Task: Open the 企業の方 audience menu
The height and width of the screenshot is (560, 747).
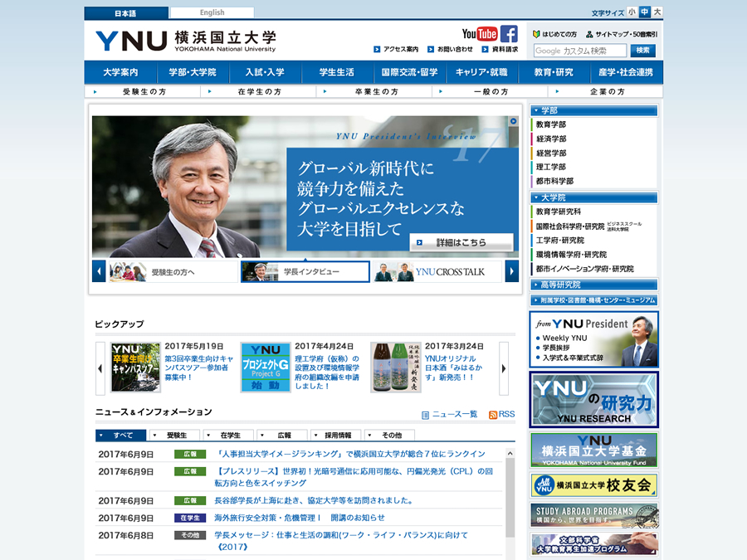Action: point(606,91)
